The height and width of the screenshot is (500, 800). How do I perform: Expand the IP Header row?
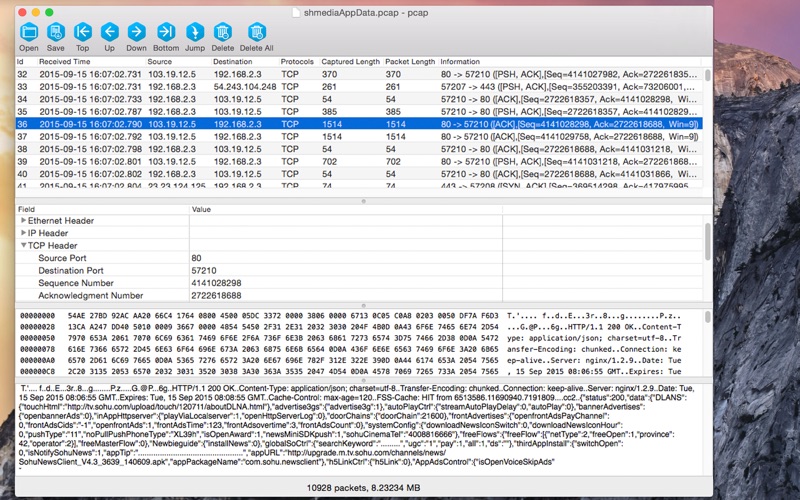coord(23,233)
